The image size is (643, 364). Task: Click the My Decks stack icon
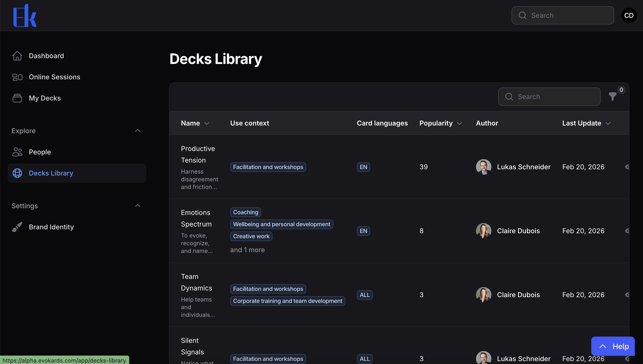tap(17, 98)
